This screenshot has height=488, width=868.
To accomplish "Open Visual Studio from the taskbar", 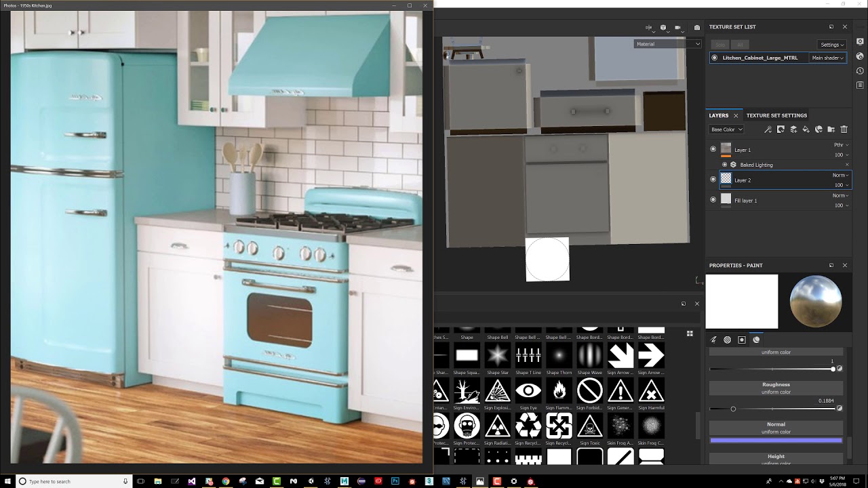I will point(192,481).
